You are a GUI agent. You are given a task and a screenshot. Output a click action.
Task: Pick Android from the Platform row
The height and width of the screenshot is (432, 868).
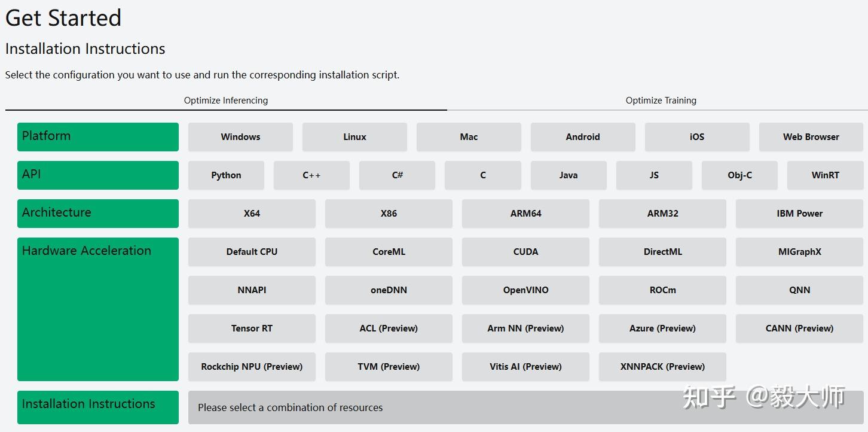click(583, 137)
